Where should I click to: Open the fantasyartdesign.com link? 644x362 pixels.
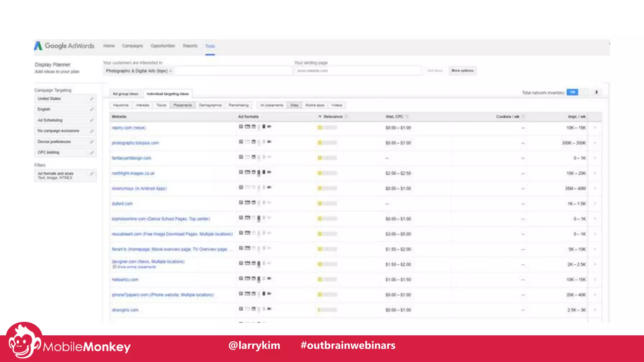coord(131,158)
